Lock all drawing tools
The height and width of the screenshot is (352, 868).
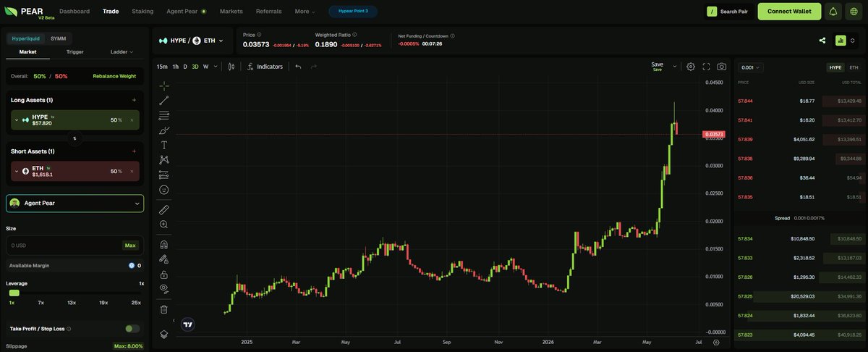click(164, 275)
